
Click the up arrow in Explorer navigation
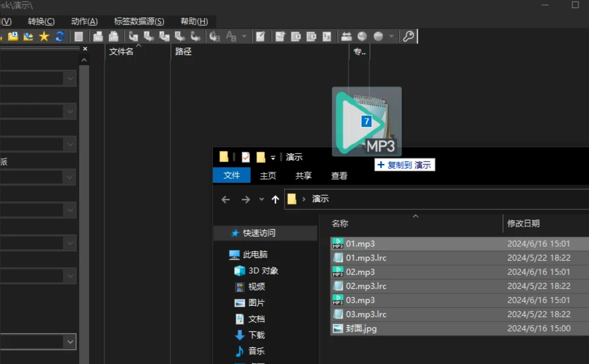(275, 199)
